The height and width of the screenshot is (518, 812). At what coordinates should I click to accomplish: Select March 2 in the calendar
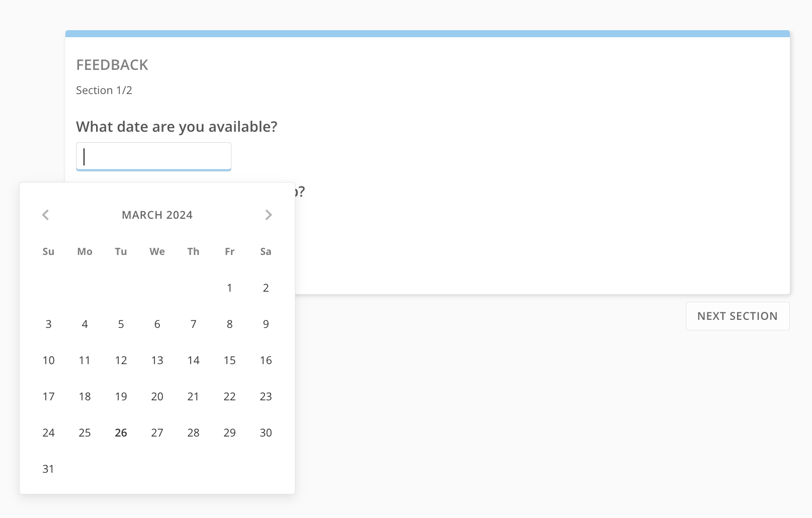pos(266,288)
